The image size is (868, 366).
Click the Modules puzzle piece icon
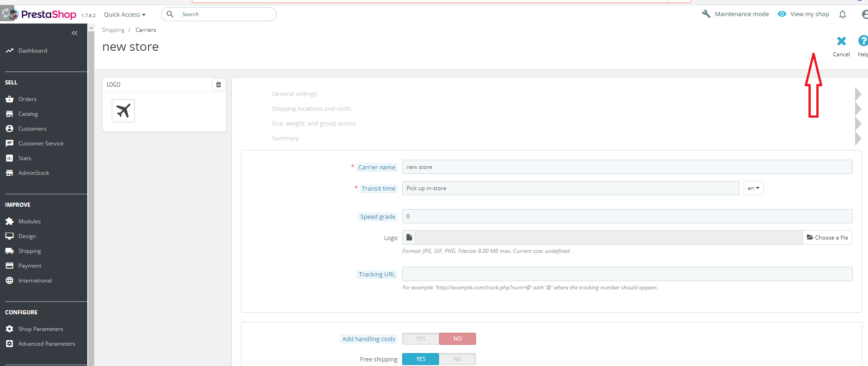pyautogui.click(x=9, y=222)
